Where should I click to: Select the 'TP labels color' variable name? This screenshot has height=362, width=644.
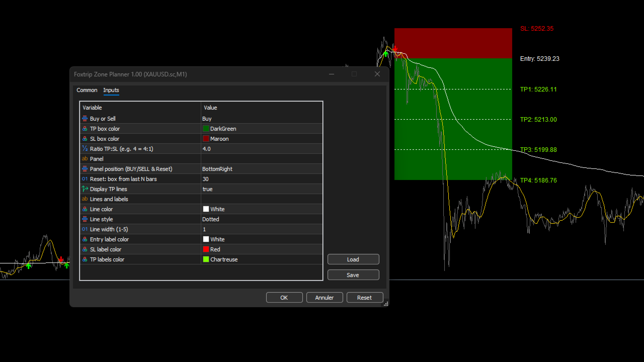[x=107, y=259]
